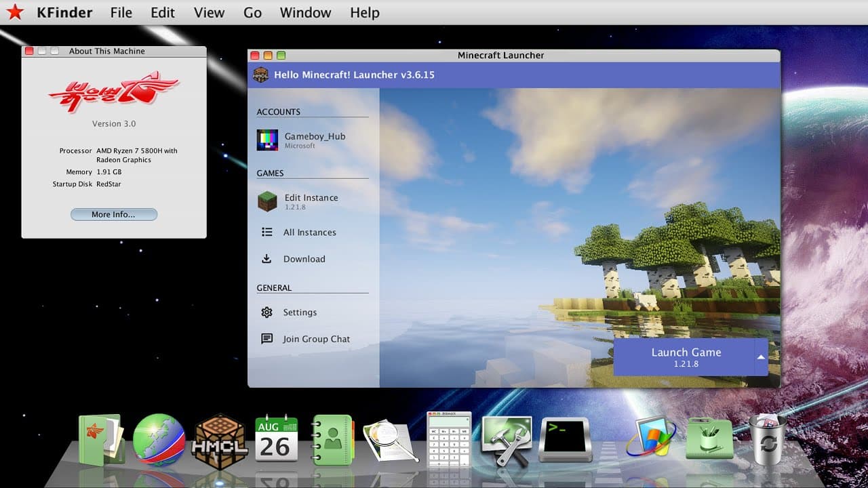Click the download arrow icon in sidebar
The height and width of the screenshot is (488, 868).
(267, 259)
